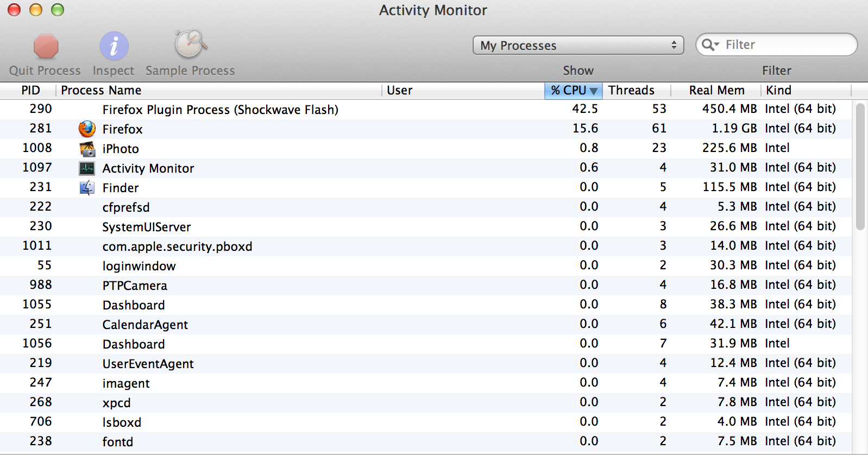The width and height of the screenshot is (868, 455).
Task: Sort by the Real Mem column
Action: pyautogui.click(x=716, y=90)
